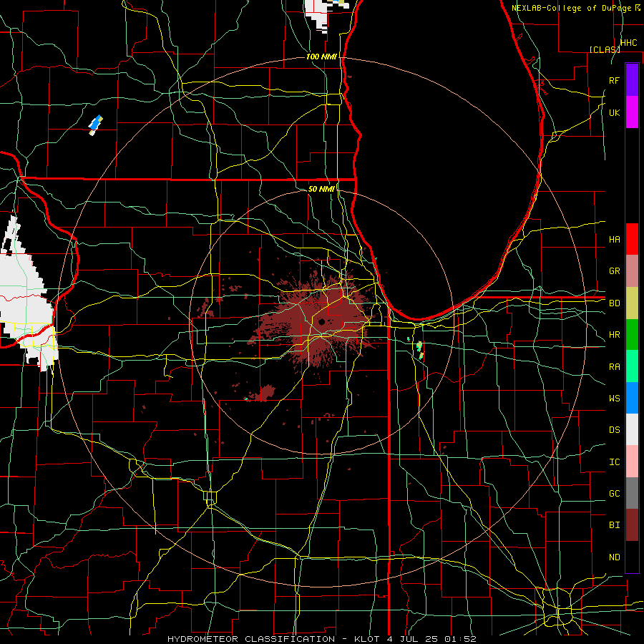Select the light pink IC legend swatch
Image resolution: width=644 pixels, height=644 pixels.
pyautogui.click(x=632, y=462)
